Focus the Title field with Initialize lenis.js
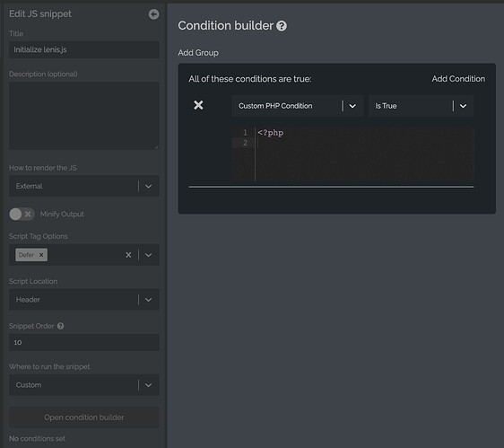The height and width of the screenshot is (448, 504). (84, 49)
